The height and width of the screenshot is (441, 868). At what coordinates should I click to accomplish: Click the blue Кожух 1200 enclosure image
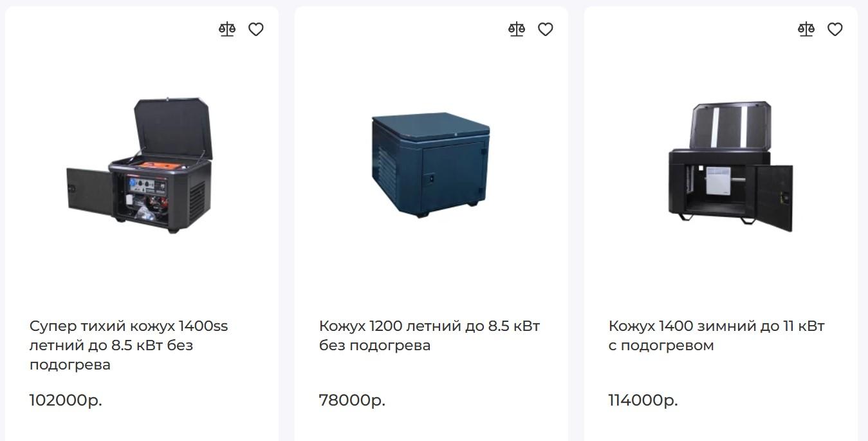point(430,165)
